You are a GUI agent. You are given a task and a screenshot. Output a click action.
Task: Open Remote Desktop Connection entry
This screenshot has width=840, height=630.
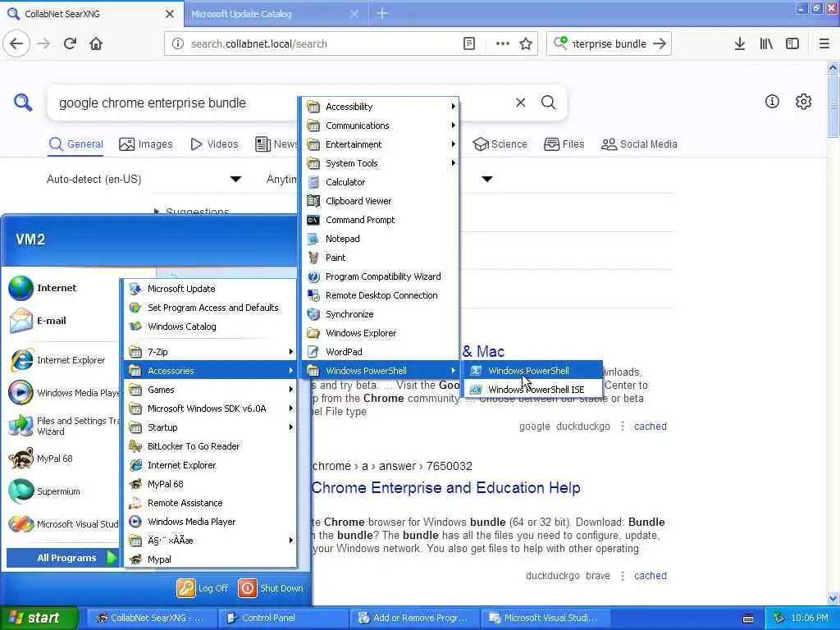coord(381,295)
